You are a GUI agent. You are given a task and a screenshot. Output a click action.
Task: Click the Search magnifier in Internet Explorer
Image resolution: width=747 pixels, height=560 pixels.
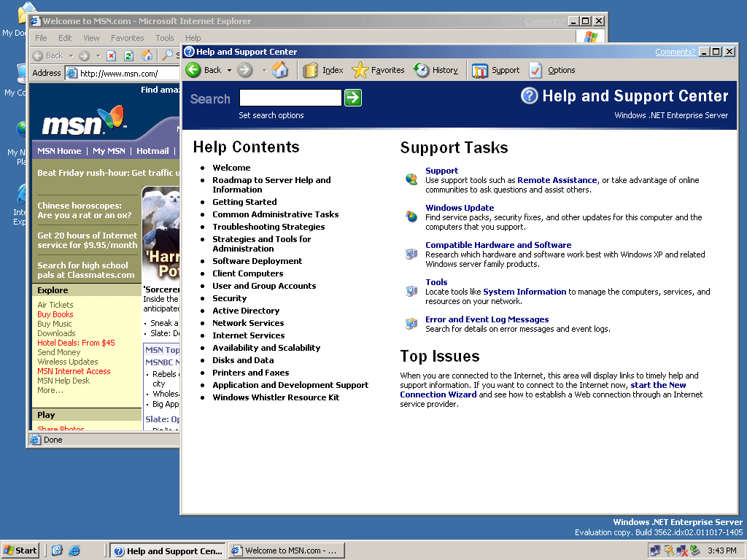[x=167, y=55]
